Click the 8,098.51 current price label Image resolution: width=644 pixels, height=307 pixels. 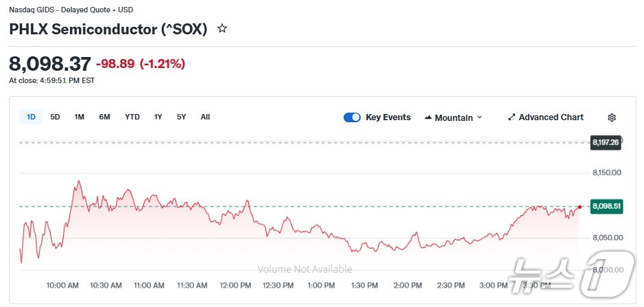[606, 206]
